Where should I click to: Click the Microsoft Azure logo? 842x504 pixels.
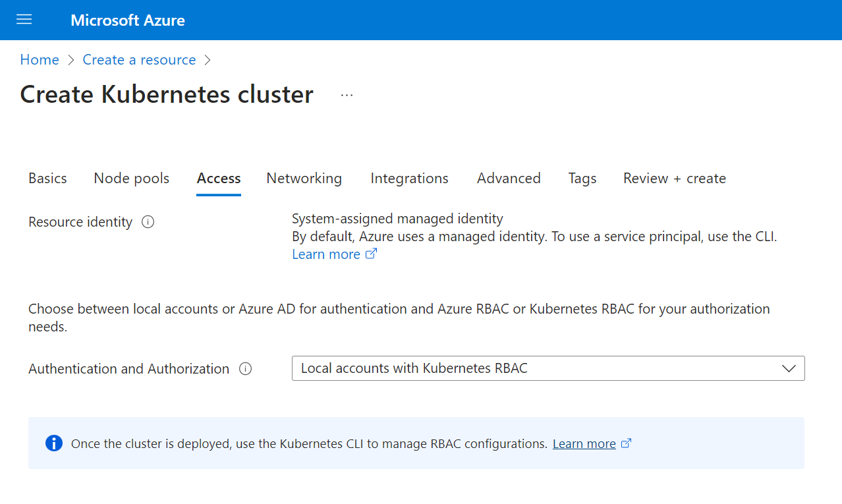[127, 20]
